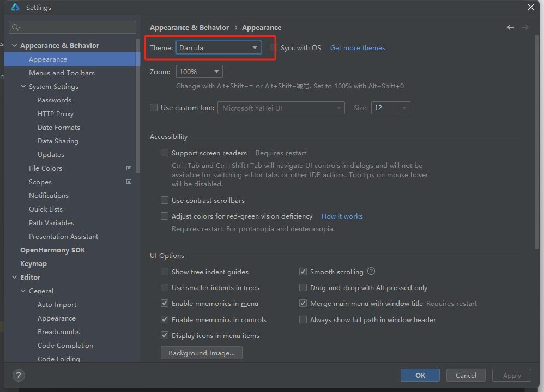The height and width of the screenshot is (392, 544).
Task: Collapse the General tree node
Action: [23, 291]
